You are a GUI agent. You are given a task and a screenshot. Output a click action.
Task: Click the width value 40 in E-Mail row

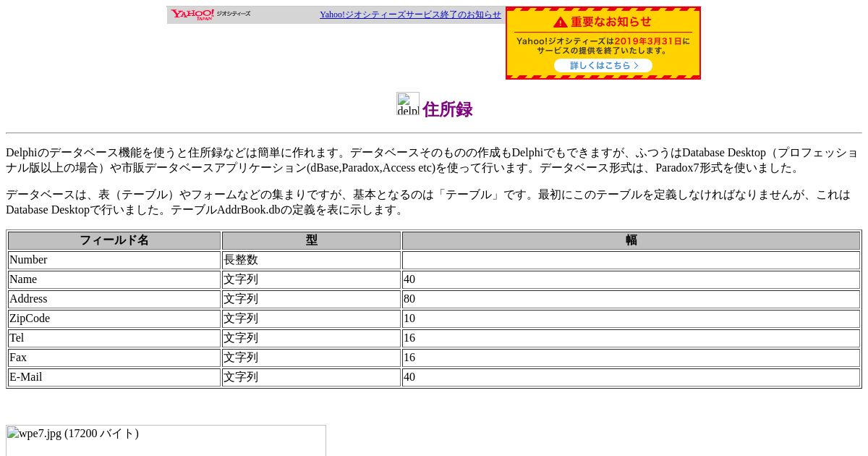pos(631,377)
